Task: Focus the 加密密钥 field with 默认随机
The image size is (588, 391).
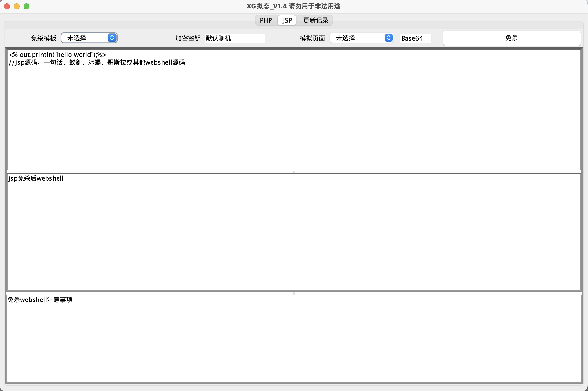Action: pyautogui.click(x=235, y=38)
